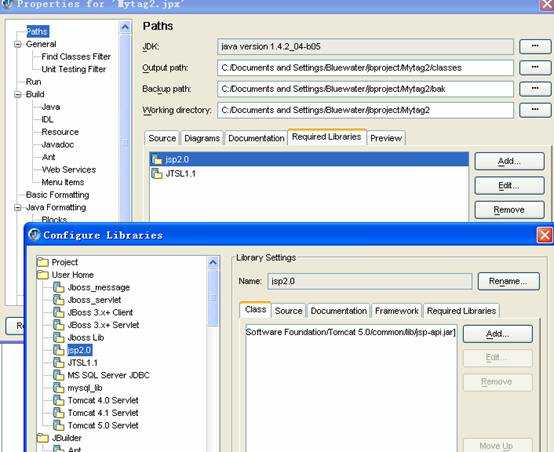
Task: Click the Tomcat 4.0 Servlet library icon
Action: coord(58,400)
